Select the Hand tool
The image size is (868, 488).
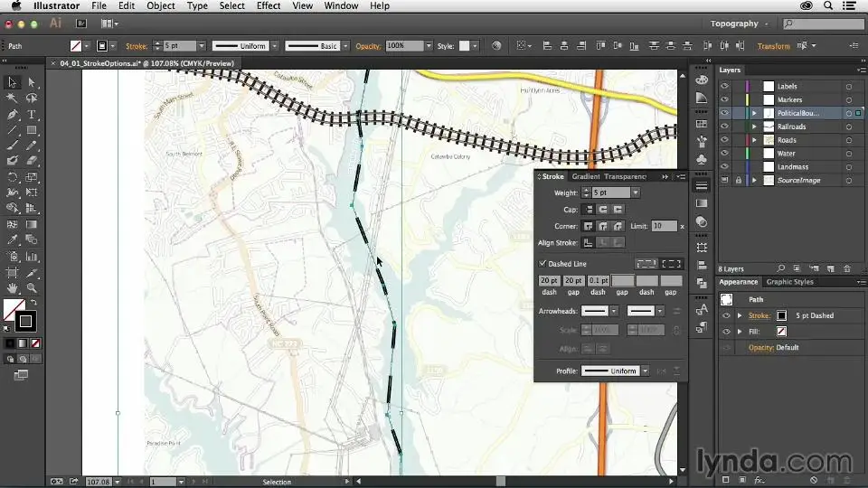click(x=12, y=288)
